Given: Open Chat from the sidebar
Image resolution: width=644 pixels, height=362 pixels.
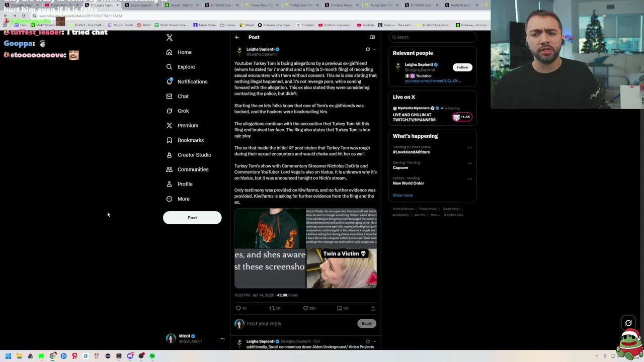Looking at the screenshot, I should point(178,96).
